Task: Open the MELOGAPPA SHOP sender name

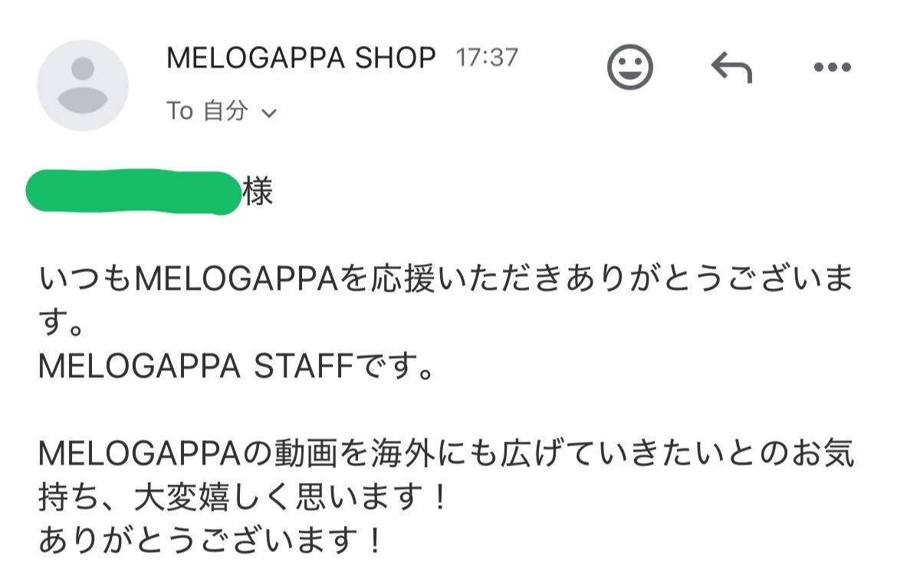Action: (301, 57)
